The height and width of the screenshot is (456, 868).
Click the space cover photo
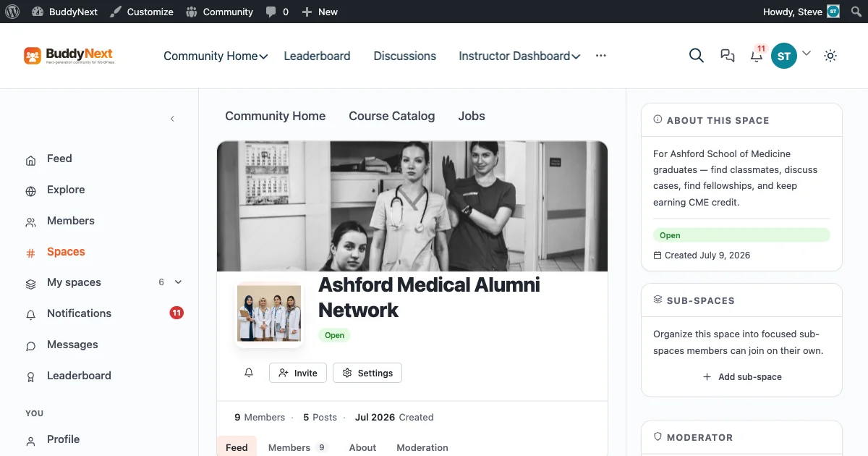click(x=412, y=206)
